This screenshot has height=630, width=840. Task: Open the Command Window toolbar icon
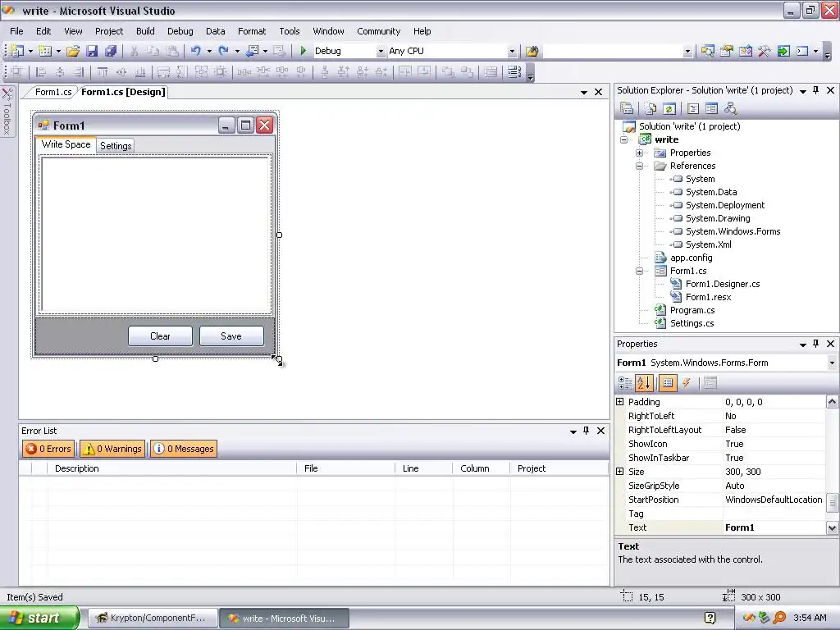[802, 51]
